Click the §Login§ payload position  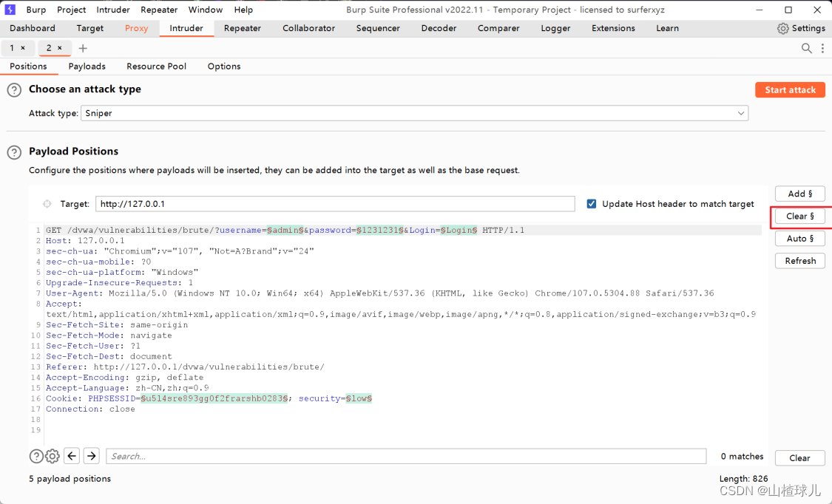459,230
